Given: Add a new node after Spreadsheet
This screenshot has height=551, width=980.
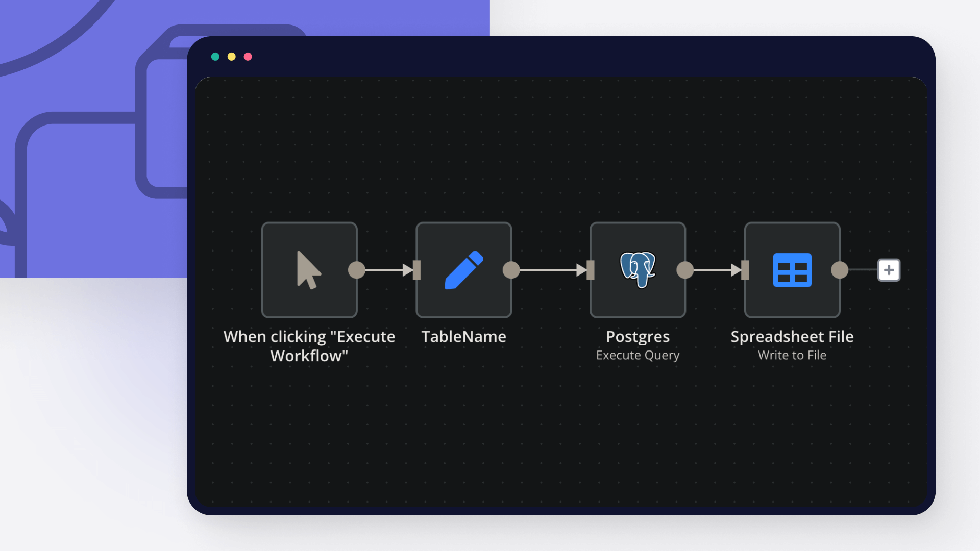Looking at the screenshot, I should 889,270.
